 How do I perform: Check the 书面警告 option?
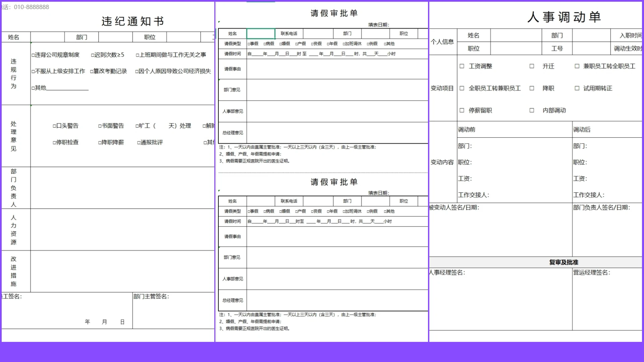tap(100, 126)
